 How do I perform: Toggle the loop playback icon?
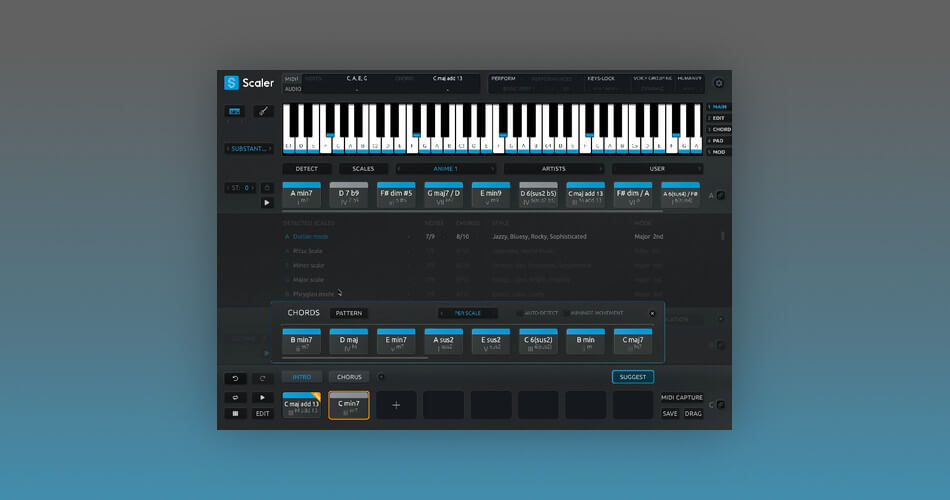point(235,398)
